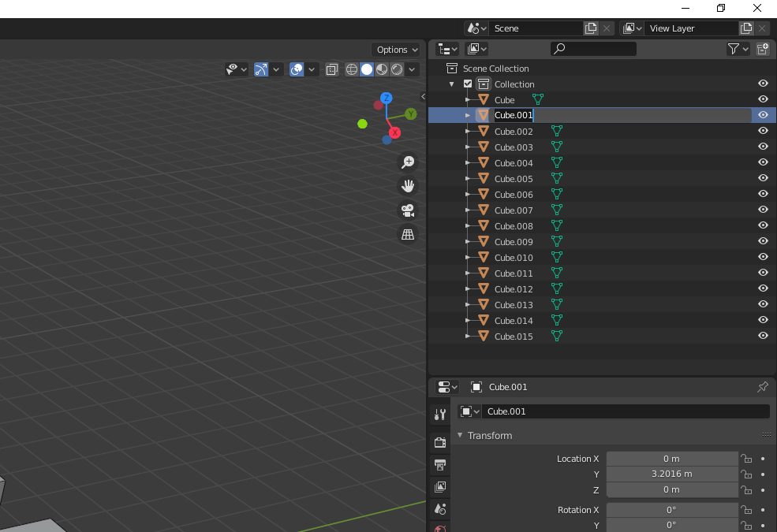
Task: Click Rotation X value field
Action: (x=672, y=510)
